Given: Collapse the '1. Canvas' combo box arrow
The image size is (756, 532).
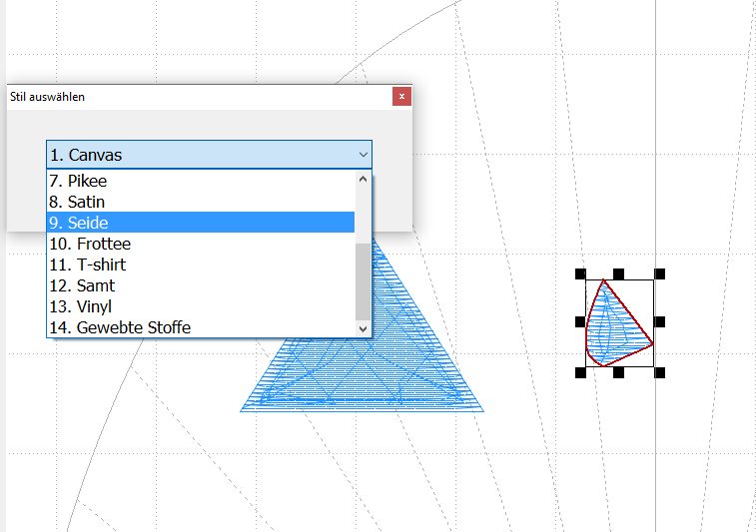Looking at the screenshot, I should (x=364, y=155).
